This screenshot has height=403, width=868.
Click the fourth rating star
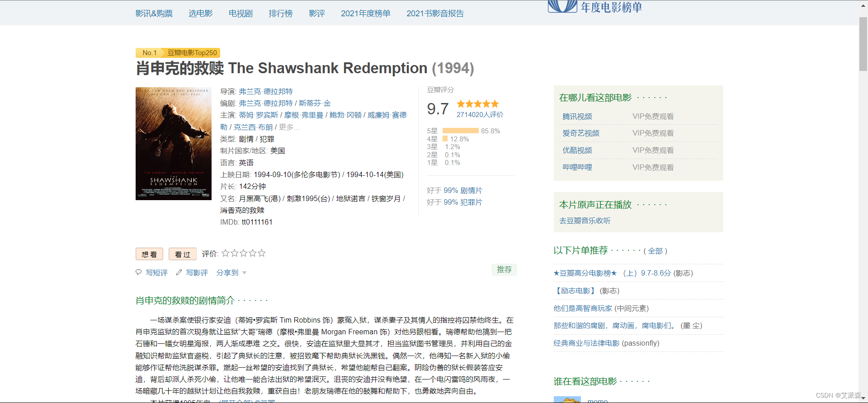tap(252, 253)
